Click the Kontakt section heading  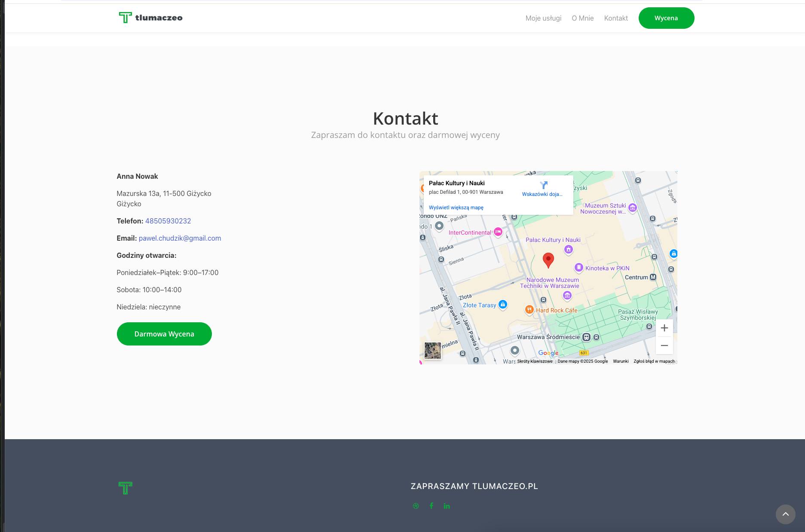click(405, 119)
